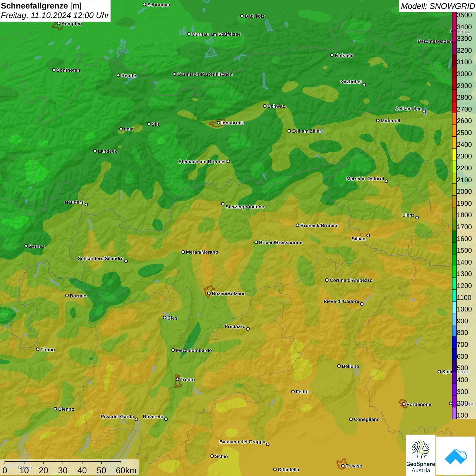The height and width of the screenshot is (476, 476).
Task: Click the Kitzbühel marker dot
Action: pos(364,84)
